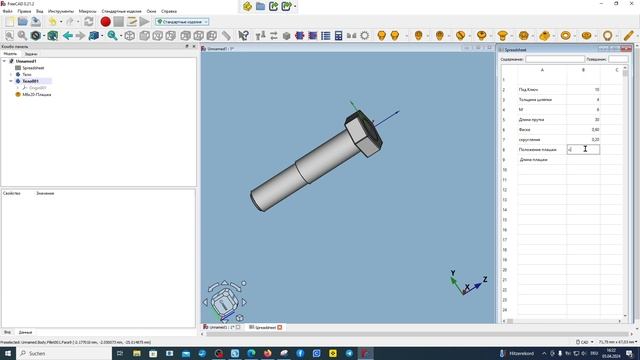
Task: Execute macro with gray play arrow
Action: coord(144,22)
